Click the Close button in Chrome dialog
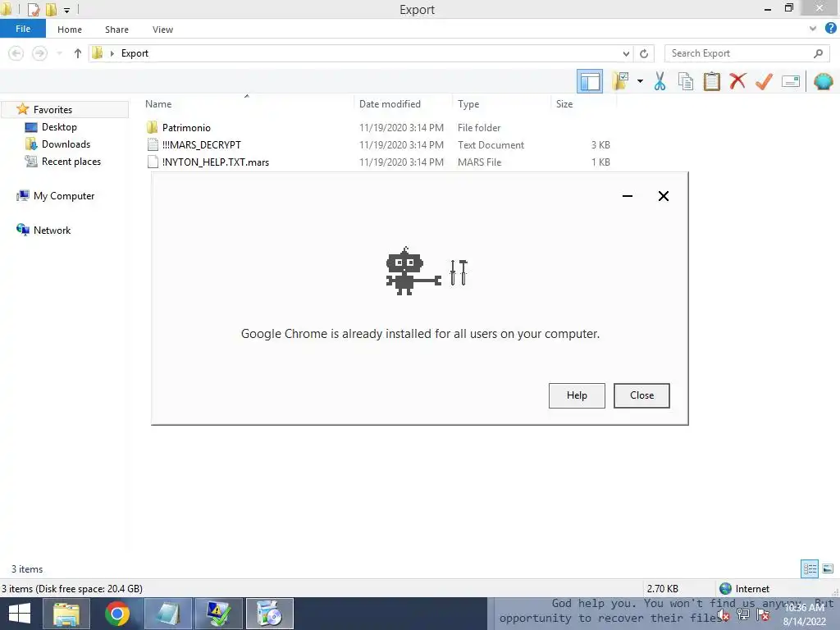 pyautogui.click(x=641, y=395)
